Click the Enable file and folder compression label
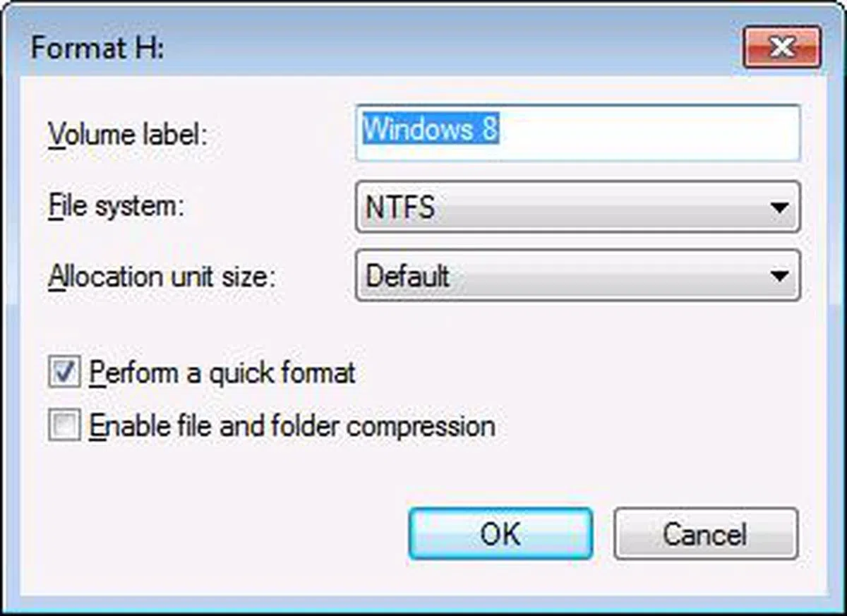 [292, 426]
